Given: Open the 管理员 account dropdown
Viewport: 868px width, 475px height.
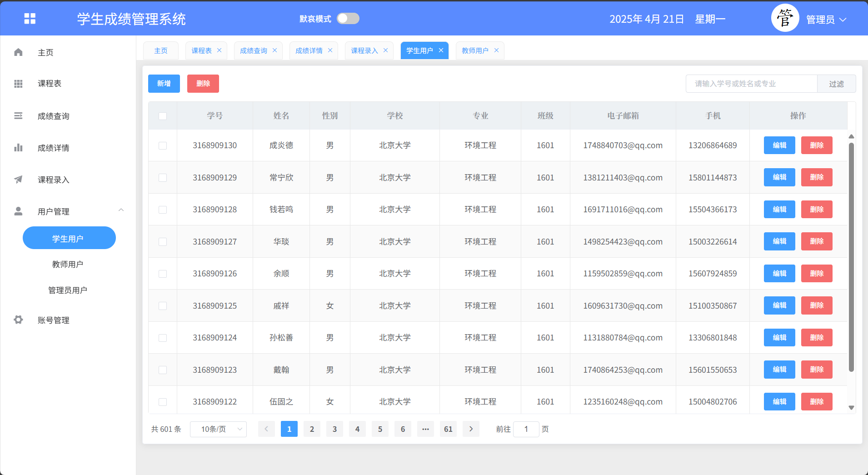Looking at the screenshot, I should [x=826, y=20].
